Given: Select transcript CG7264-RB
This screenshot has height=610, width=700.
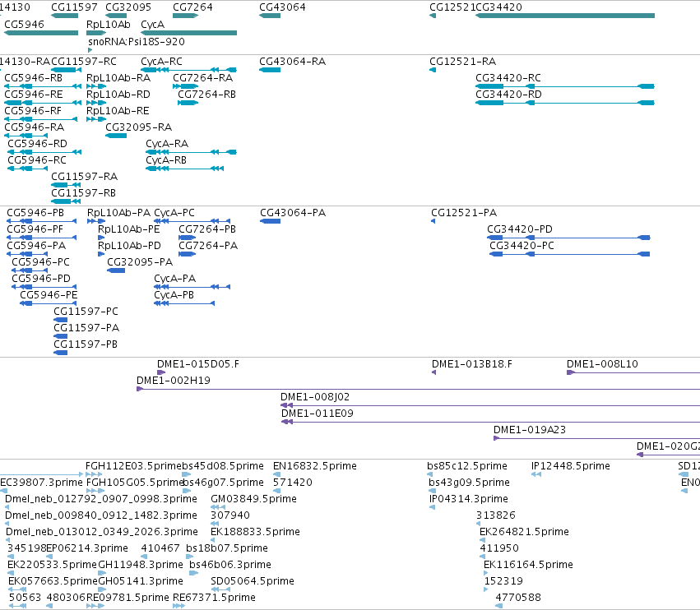Looking at the screenshot, I should (206, 95).
